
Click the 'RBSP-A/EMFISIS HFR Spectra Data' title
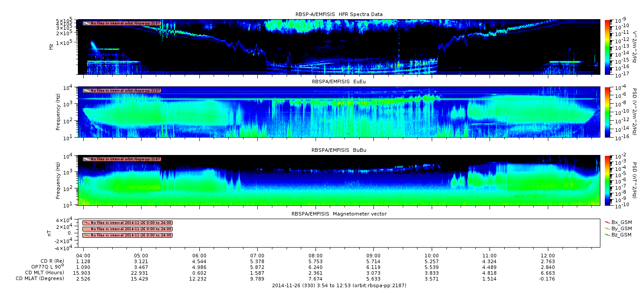click(339, 14)
